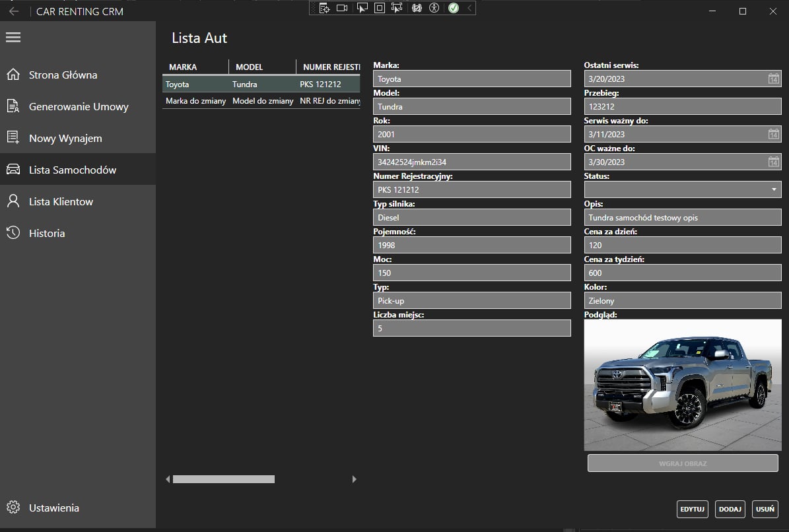Focus the Model input field
This screenshot has height=532, width=789.
[472, 107]
